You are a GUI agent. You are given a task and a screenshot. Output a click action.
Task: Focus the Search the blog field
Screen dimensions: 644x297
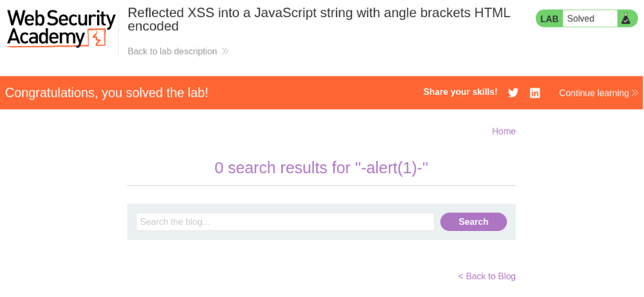[x=285, y=221]
